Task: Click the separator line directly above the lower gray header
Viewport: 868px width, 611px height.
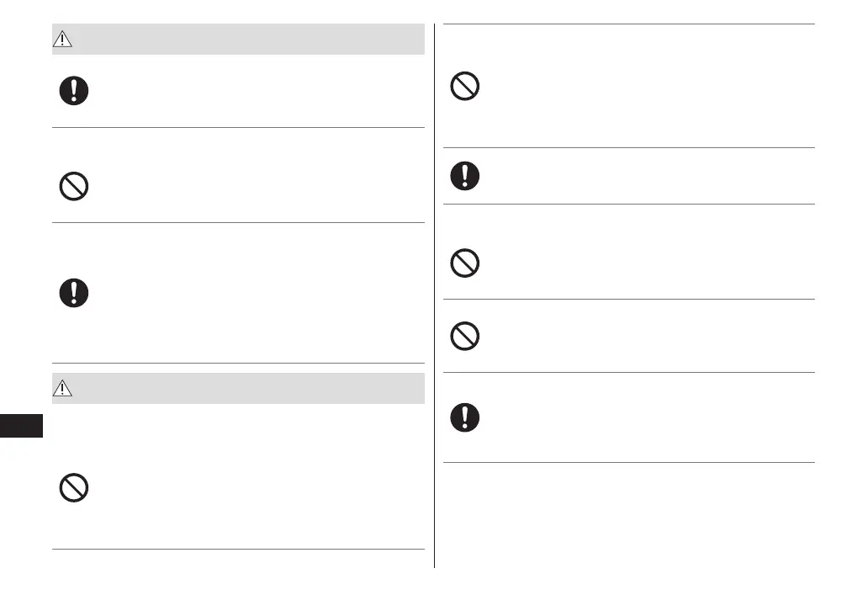Action: pos(238,364)
